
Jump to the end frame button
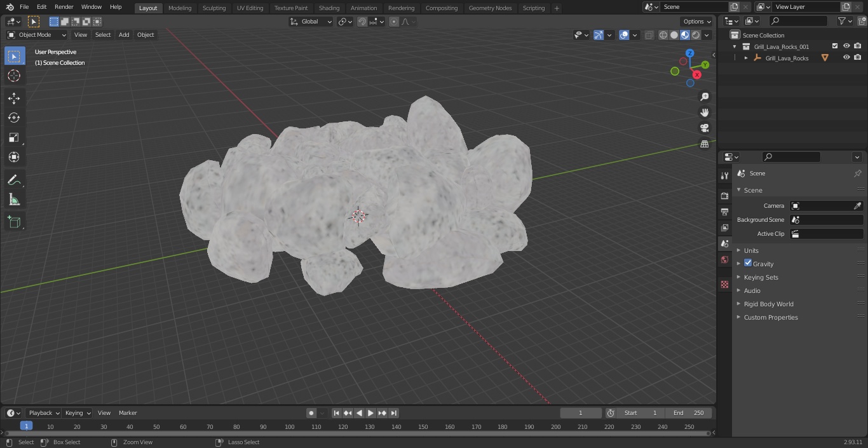click(394, 413)
